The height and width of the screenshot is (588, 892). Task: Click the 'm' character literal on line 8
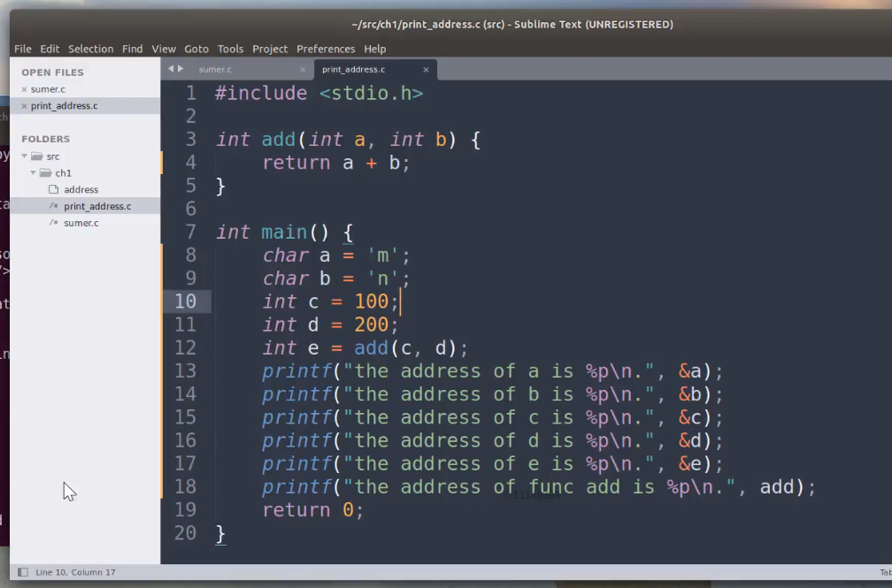(x=383, y=256)
